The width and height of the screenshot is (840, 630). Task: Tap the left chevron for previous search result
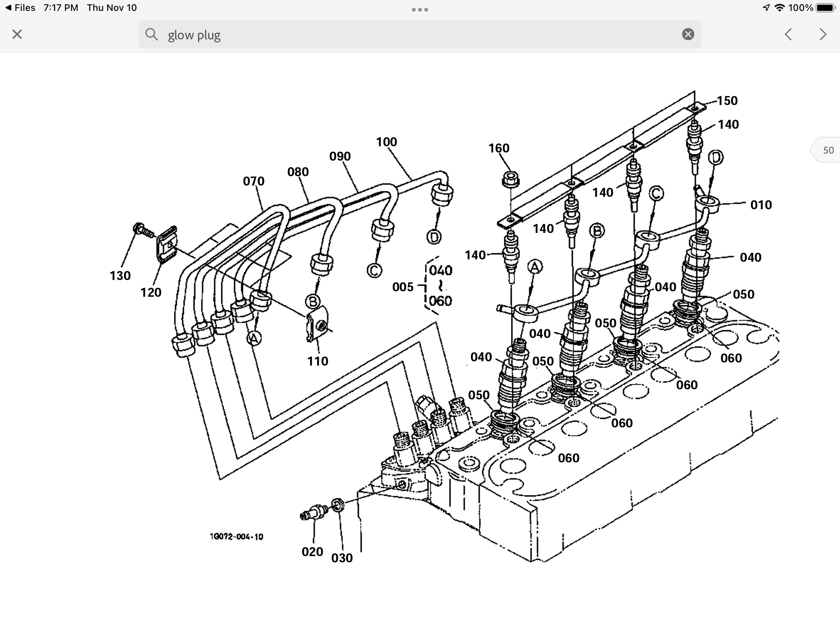789,35
